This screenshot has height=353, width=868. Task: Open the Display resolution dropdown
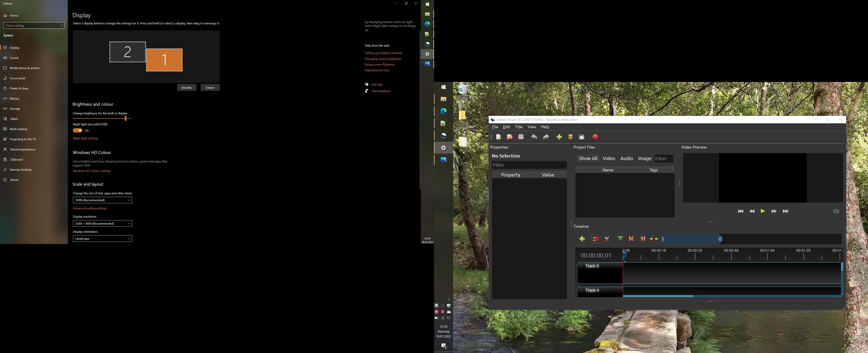tap(102, 223)
